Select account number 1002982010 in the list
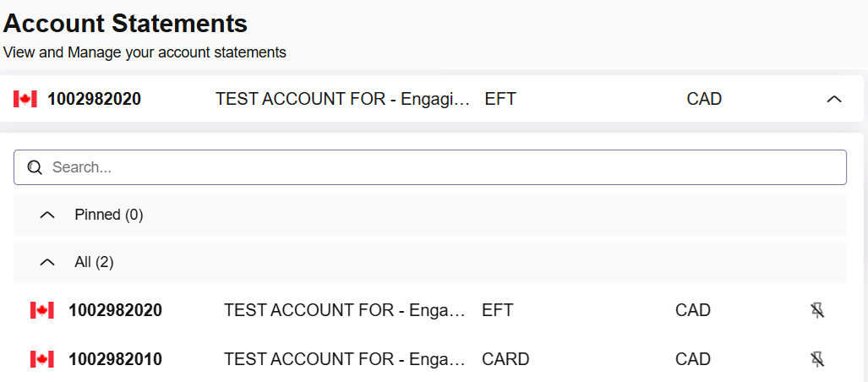This screenshot has width=868, height=382. coord(115,359)
